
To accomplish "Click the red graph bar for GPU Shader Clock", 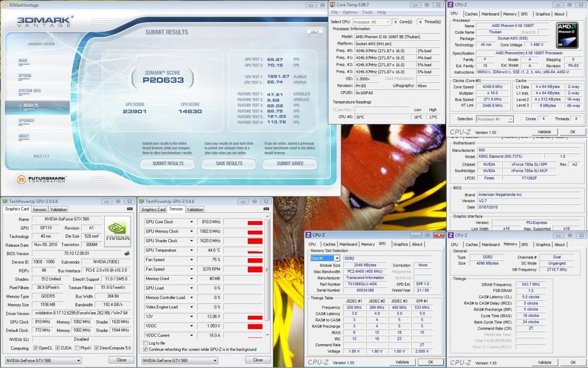I will [x=255, y=241].
